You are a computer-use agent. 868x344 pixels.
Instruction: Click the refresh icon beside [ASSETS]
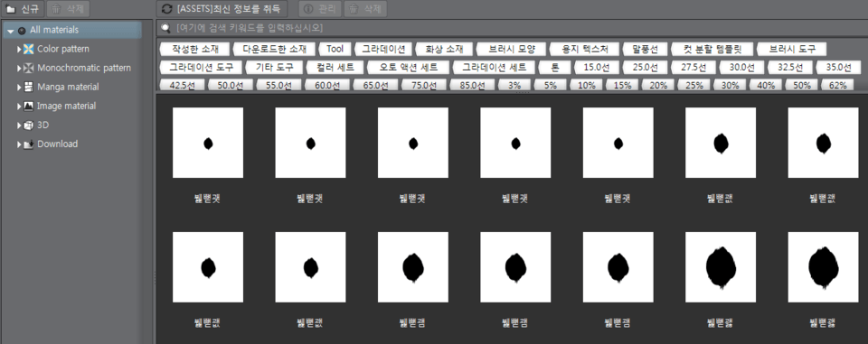[x=166, y=9]
